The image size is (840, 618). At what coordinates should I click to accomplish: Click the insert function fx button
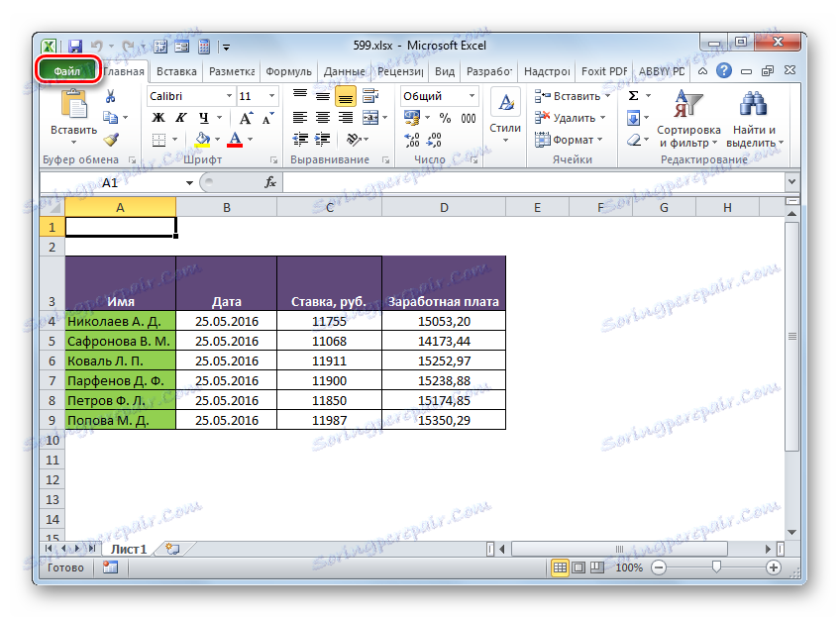click(270, 182)
